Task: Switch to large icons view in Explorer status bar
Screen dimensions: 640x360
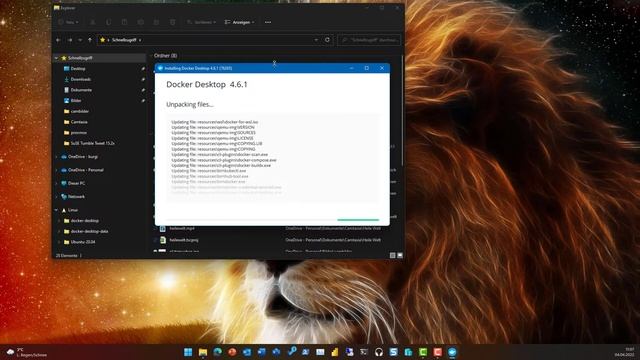Action: point(400,255)
